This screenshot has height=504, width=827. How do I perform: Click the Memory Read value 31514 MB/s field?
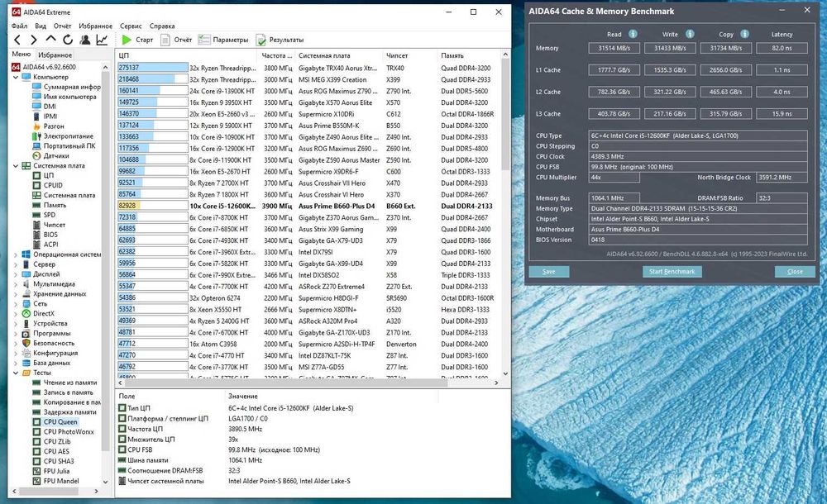614,48
